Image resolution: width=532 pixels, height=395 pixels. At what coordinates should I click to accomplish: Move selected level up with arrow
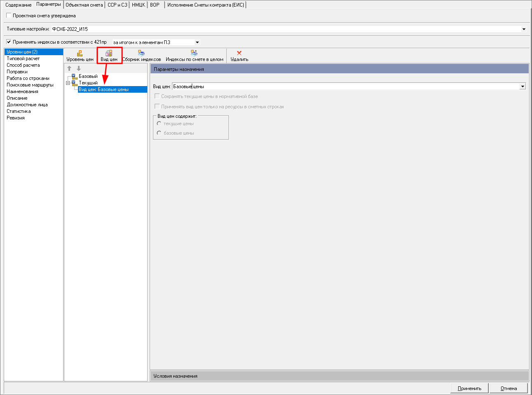(x=69, y=68)
